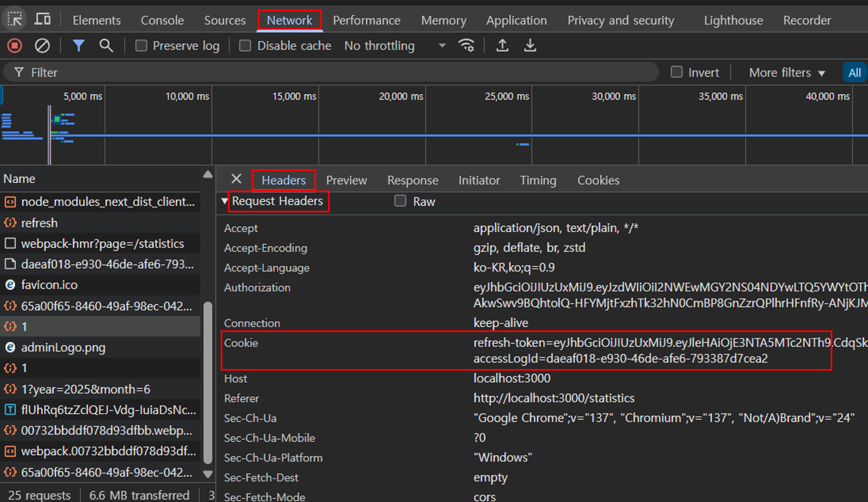Enable Raw request headers view
This screenshot has width=868, height=502.
point(400,201)
